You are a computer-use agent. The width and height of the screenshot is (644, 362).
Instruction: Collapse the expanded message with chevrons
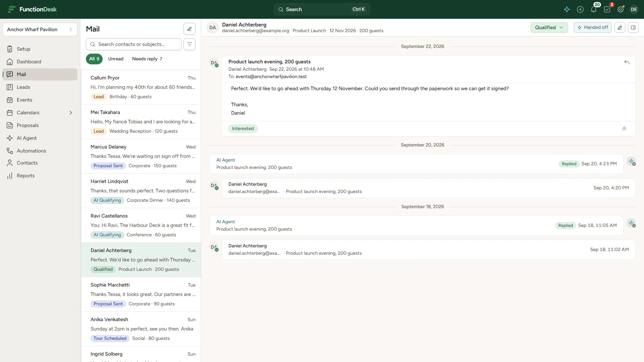[624, 129]
